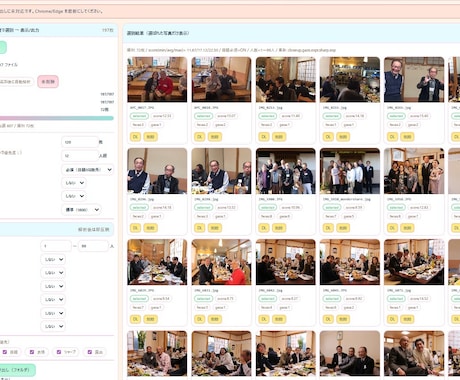Open the 必須 dropdown in settings panel
The width and height of the screenshot is (460, 380).
pos(87,170)
